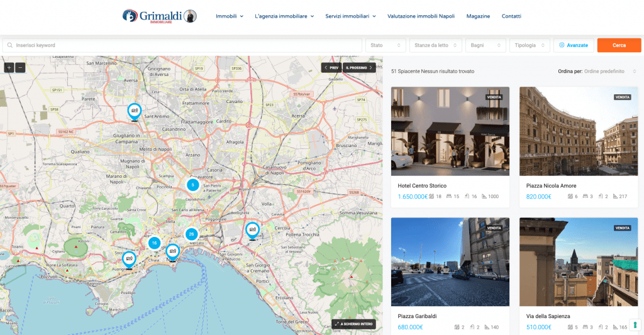Click the bath icon beside 16 on Hotel Centro Storico
The image size is (644, 335).
(x=467, y=197)
